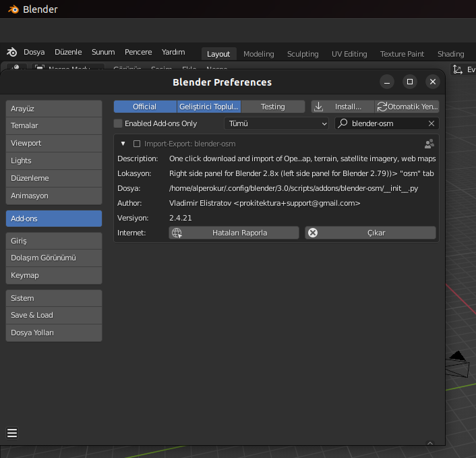The width and height of the screenshot is (476, 458).
Task: Switch to the Shading workspace tab
Action: [450, 54]
